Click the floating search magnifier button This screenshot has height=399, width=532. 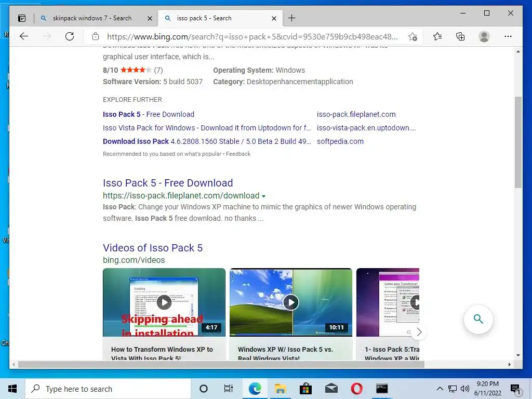click(478, 320)
